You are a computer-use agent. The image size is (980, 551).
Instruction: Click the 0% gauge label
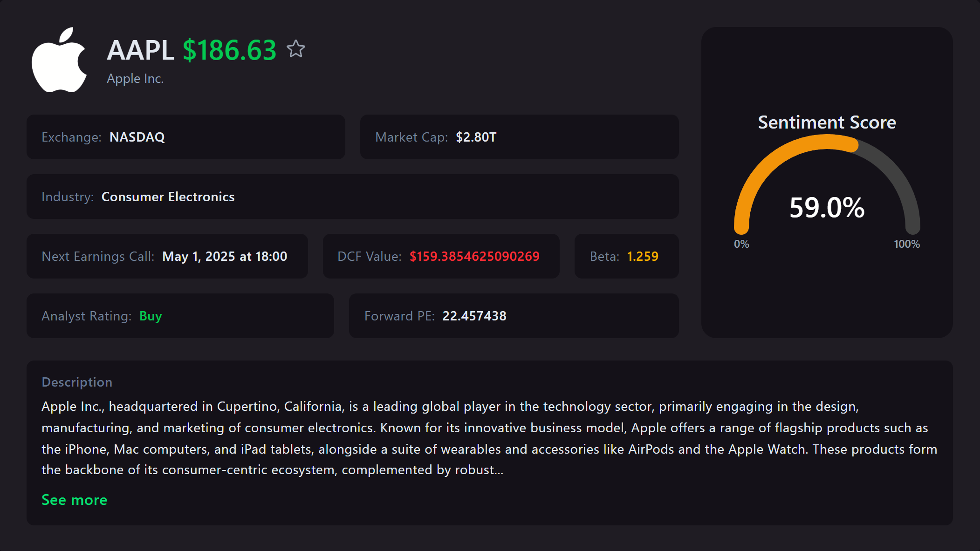tap(741, 243)
